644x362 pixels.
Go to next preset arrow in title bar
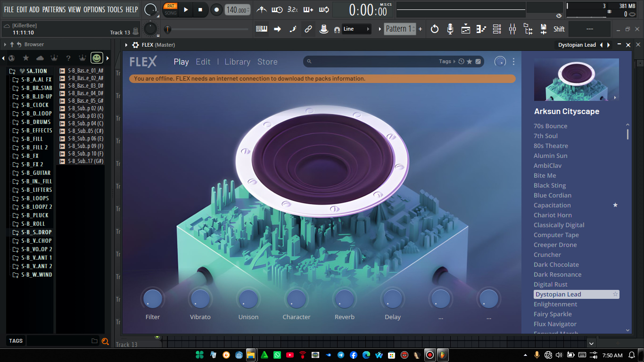click(609, 45)
